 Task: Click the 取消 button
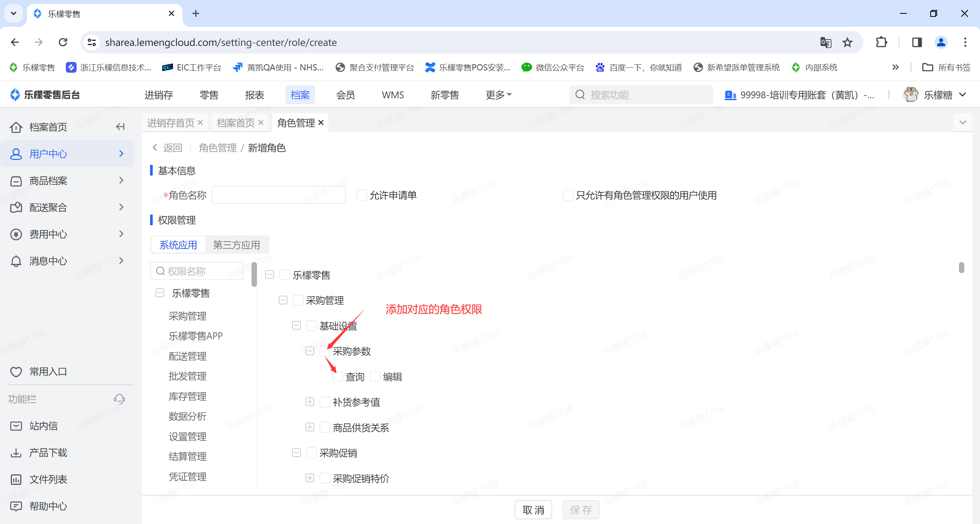pyautogui.click(x=533, y=510)
